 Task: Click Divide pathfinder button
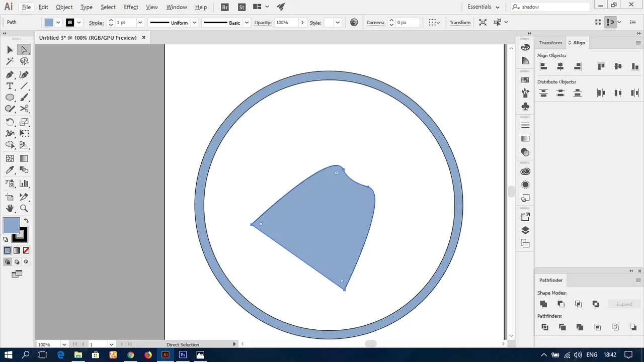coord(545,327)
